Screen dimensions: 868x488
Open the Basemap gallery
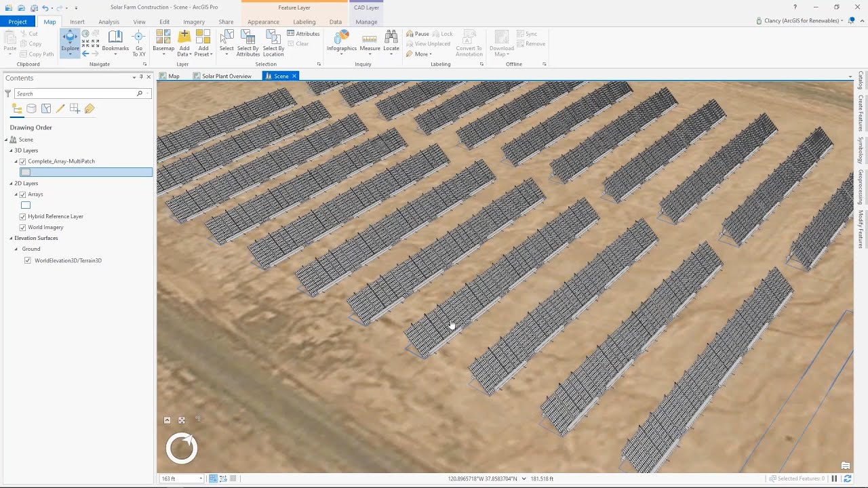(x=163, y=43)
